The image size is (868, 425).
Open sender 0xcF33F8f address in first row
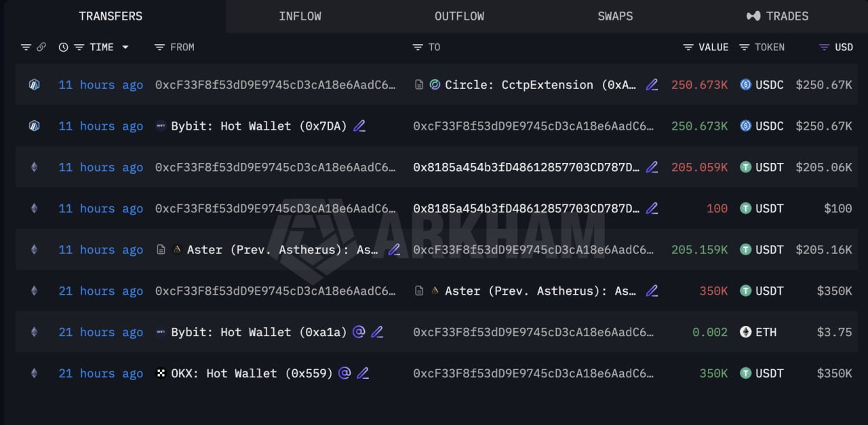pos(275,85)
